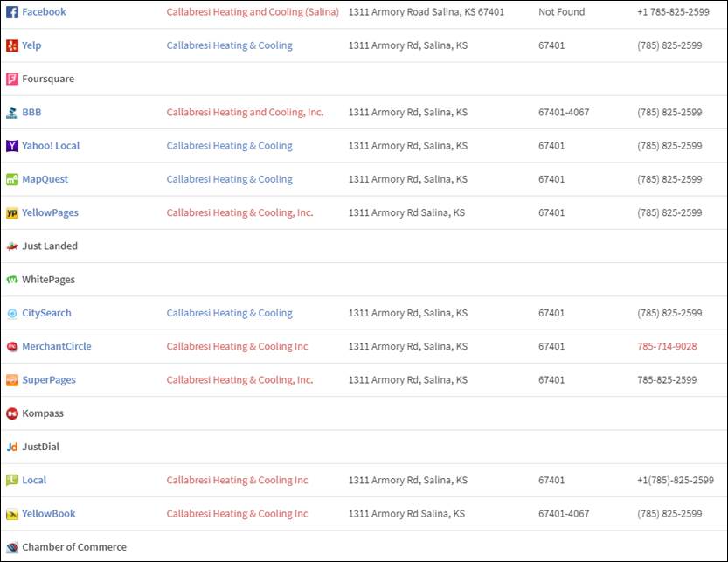Open the MapQuest directory link

click(45, 179)
